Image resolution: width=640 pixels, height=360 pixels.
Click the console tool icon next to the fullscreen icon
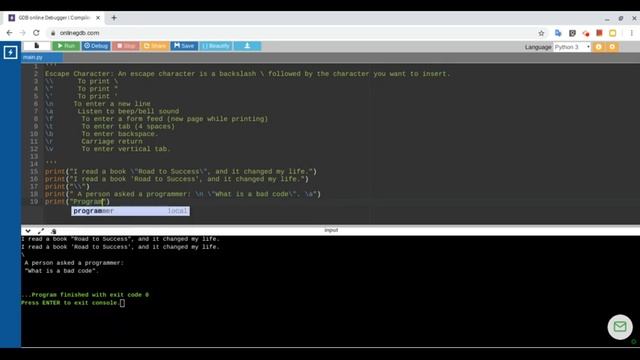coord(53,231)
